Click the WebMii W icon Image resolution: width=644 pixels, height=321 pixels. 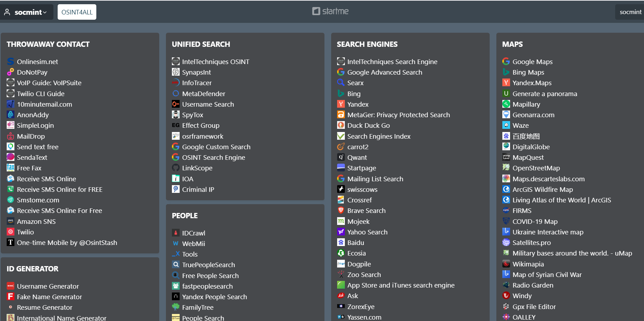click(176, 244)
